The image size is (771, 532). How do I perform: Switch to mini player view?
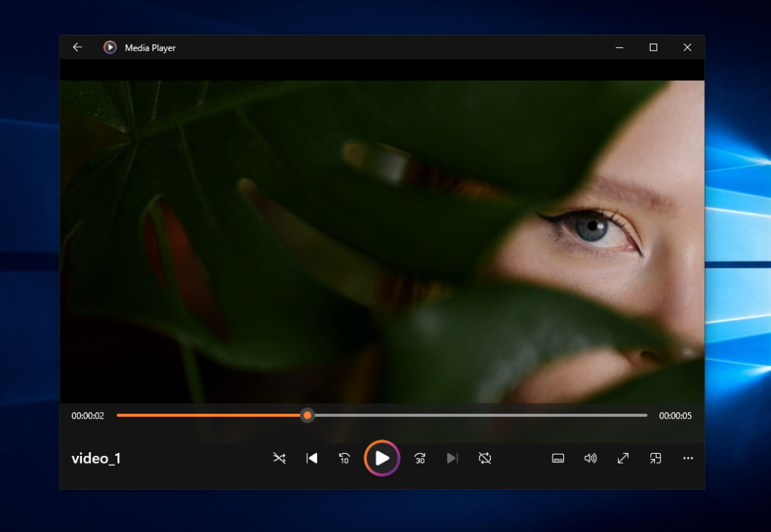coord(656,458)
